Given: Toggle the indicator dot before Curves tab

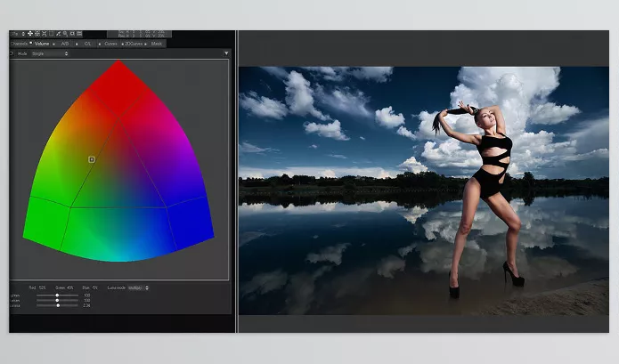Looking at the screenshot, I should click(99, 44).
